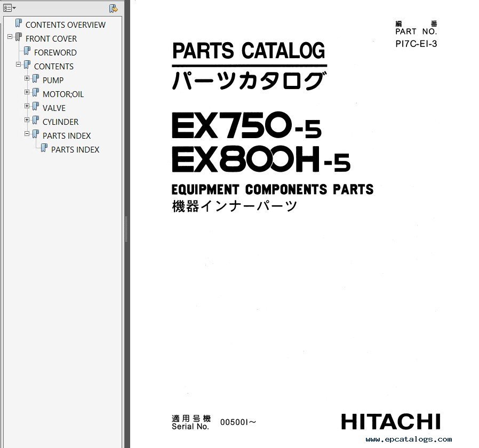Click the FRONT COVER bookmark icon
The image size is (479, 448).
[19, 37]
